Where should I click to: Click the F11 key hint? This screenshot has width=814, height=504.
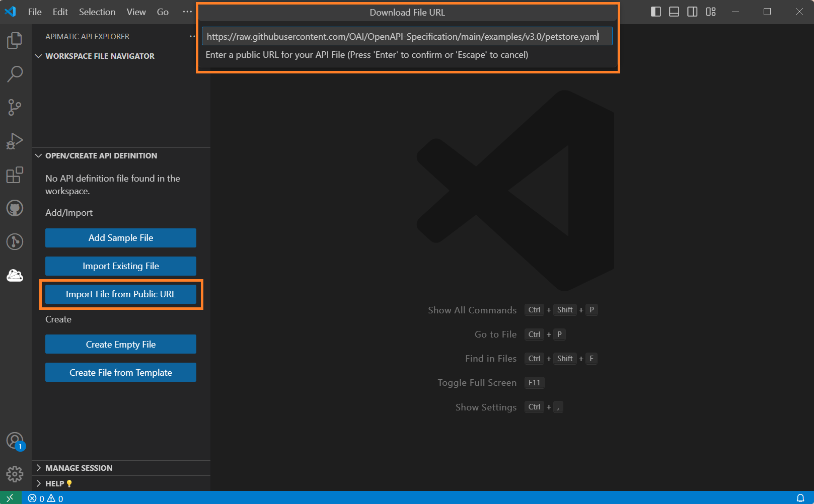(x=534, y=383)
